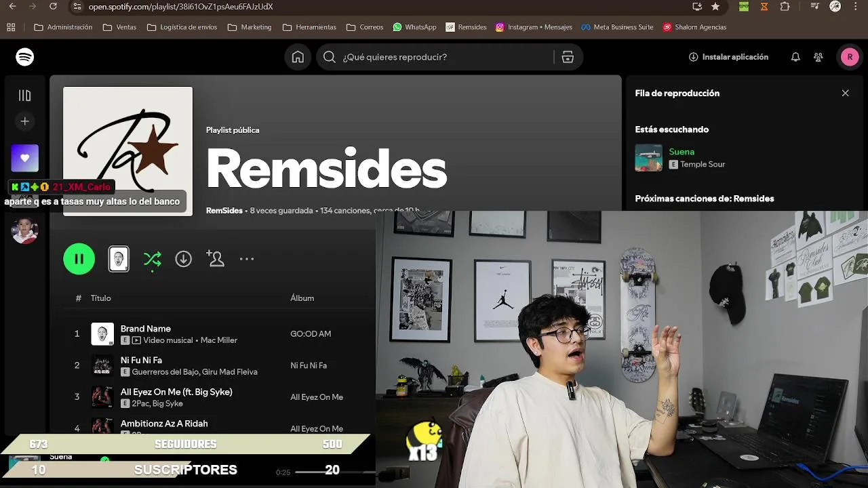This screenshot has width=868, height=488.
Task: Open the browser extensions puzzle icon
Action: (x=785, y=6)
